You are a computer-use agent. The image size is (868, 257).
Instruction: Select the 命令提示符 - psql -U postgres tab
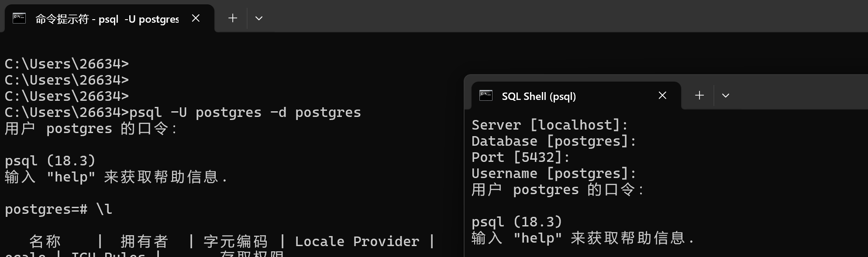point(107,19)
